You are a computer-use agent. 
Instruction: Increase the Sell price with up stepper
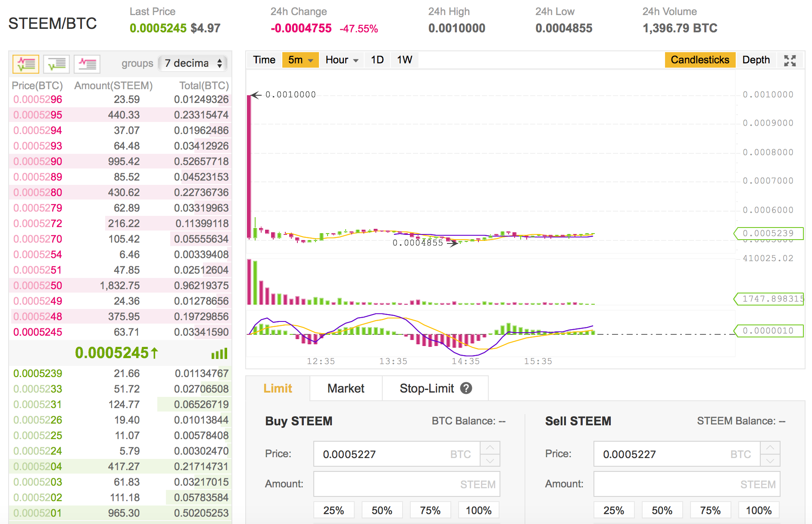pos(770,448)
